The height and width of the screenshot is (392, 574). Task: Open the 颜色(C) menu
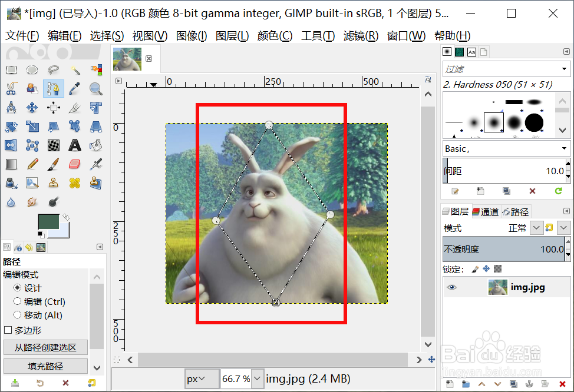[x=275, y=36]
